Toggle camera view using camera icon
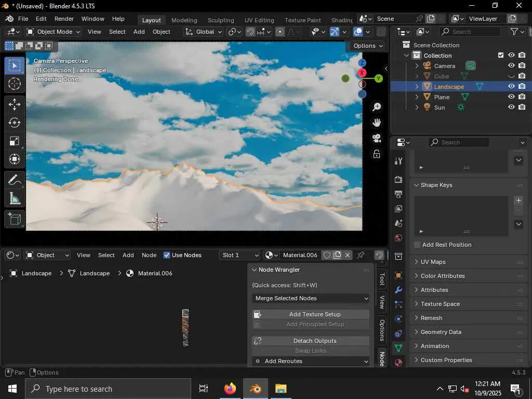Viewport: 532px width, 399px height. coord(377,138)
